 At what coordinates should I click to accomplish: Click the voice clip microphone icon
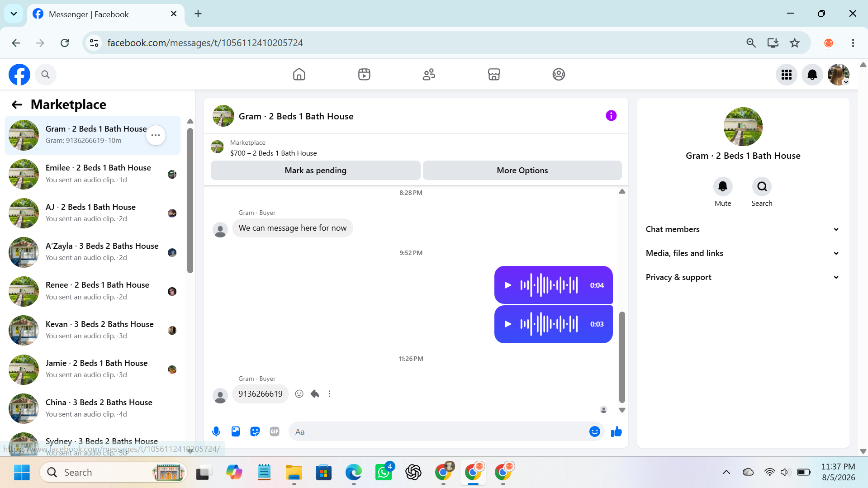(x=216, y=431)
